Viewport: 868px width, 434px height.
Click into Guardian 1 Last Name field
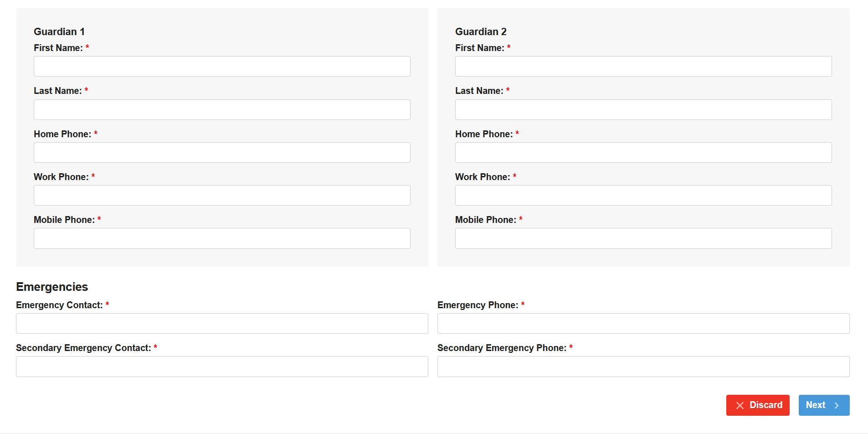pyautogui.click(x=222, y=109)
